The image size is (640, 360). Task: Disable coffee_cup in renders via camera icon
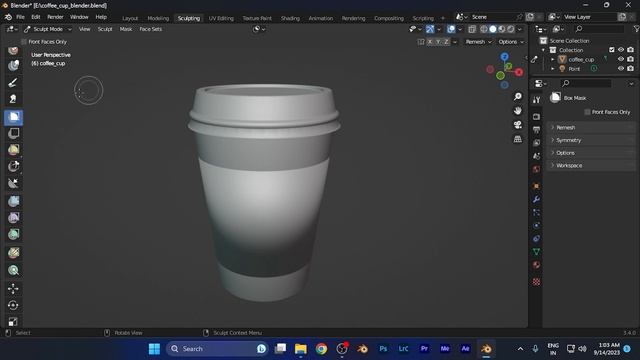pos(631,59)
